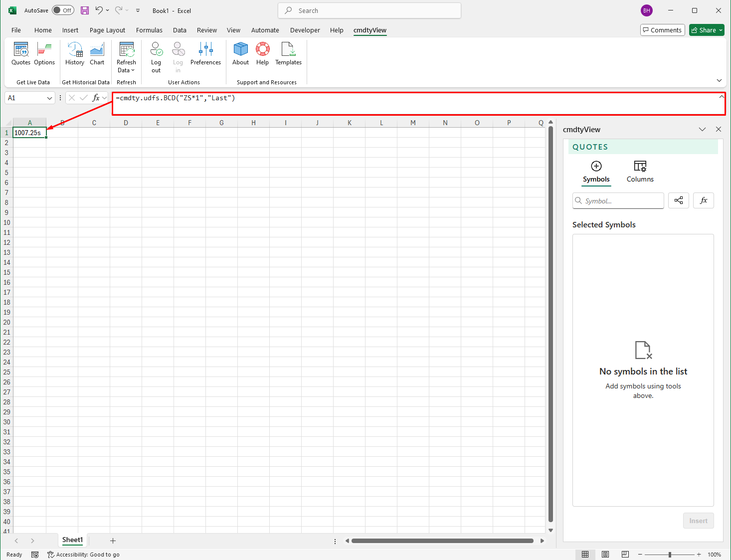Click the 100% zoom level

click(x=714, y=555)
